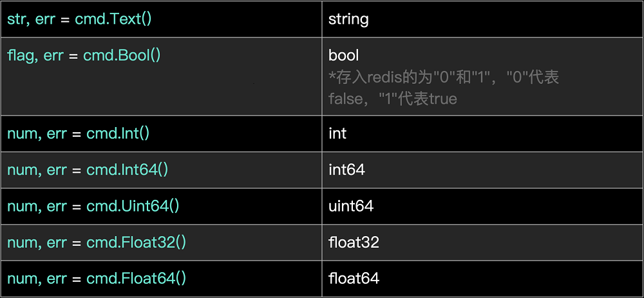Select the cmd.Uint64() code cell
The width and height of the screenshot is (644, 298).
tap(162, 206)
